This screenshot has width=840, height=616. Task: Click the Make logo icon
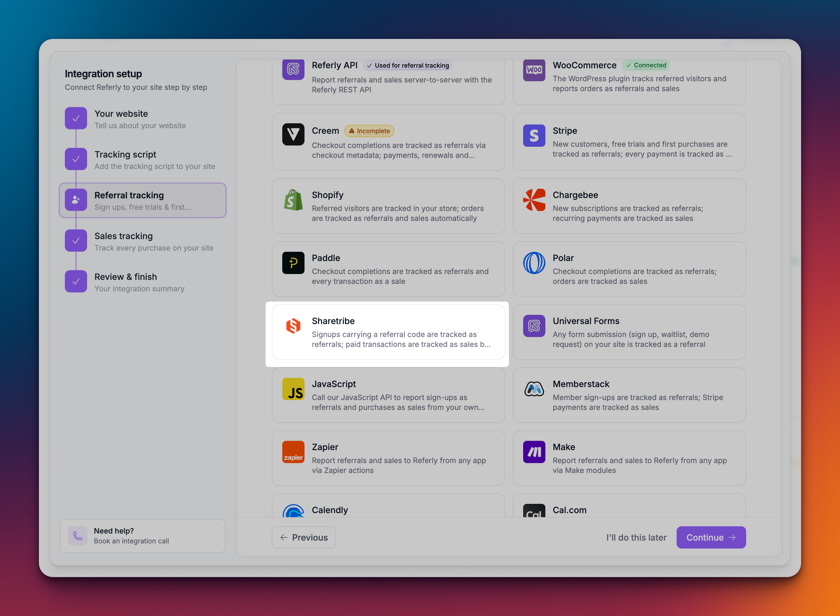tap(534, 452)
